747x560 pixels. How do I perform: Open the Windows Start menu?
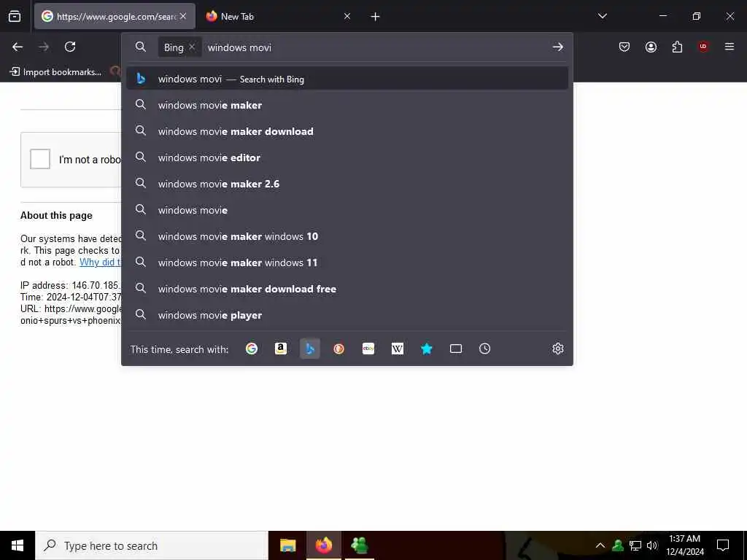click(x=18, y=545)
